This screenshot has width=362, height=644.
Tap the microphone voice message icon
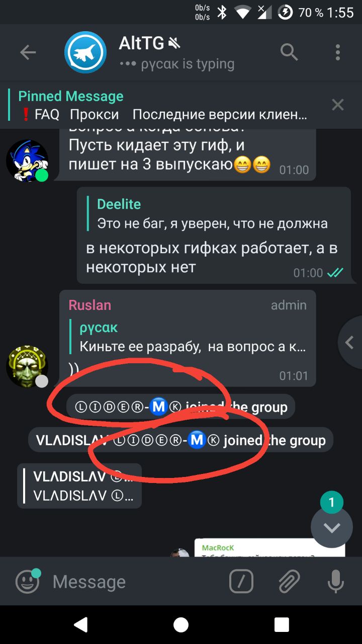coord(335,582)
